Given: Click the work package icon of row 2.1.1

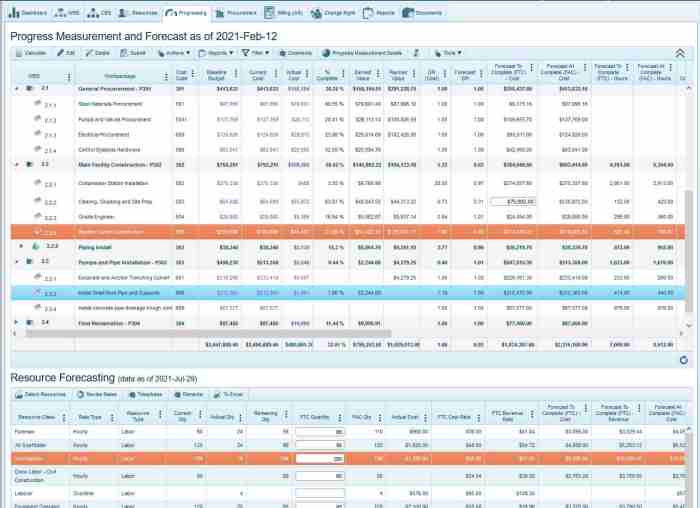Looking at the screenshot, I should pos(38,104).
